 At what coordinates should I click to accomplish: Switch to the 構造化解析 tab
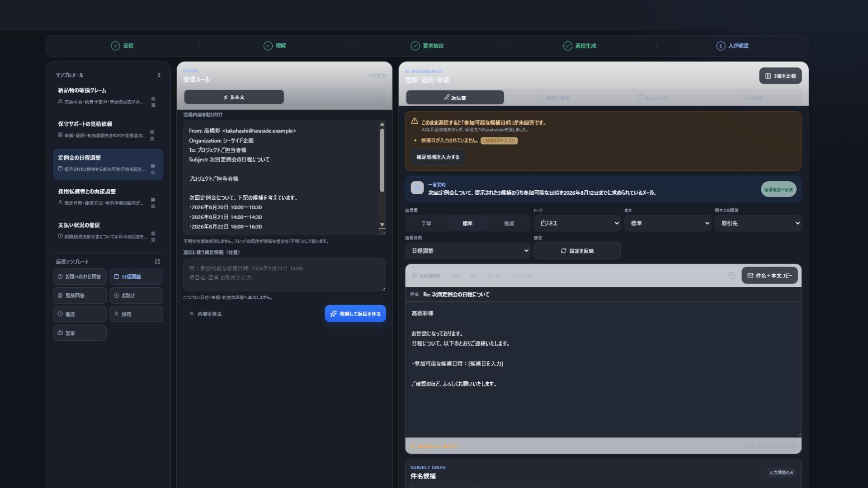554,98
